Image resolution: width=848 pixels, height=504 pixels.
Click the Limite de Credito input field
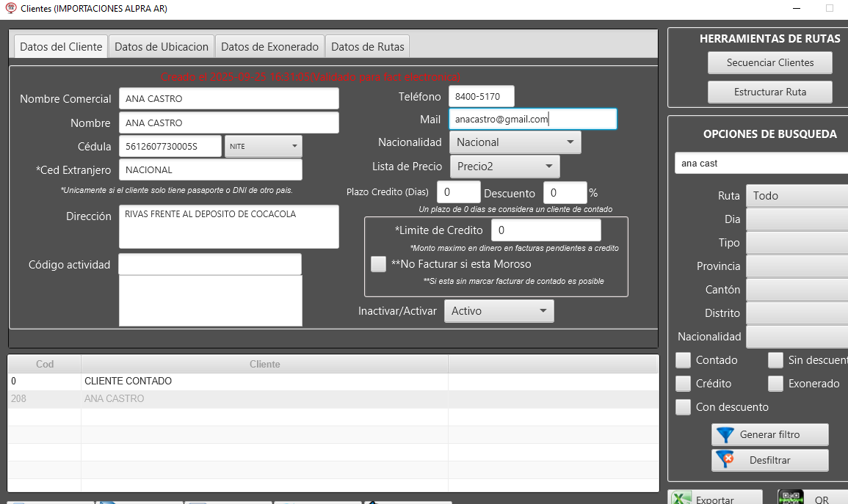546,230
